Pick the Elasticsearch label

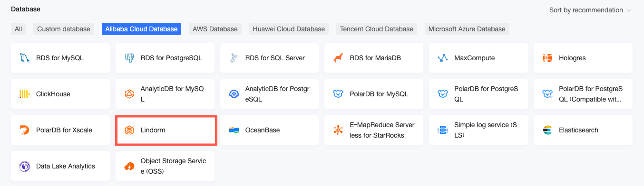click(x=579, y=130)
